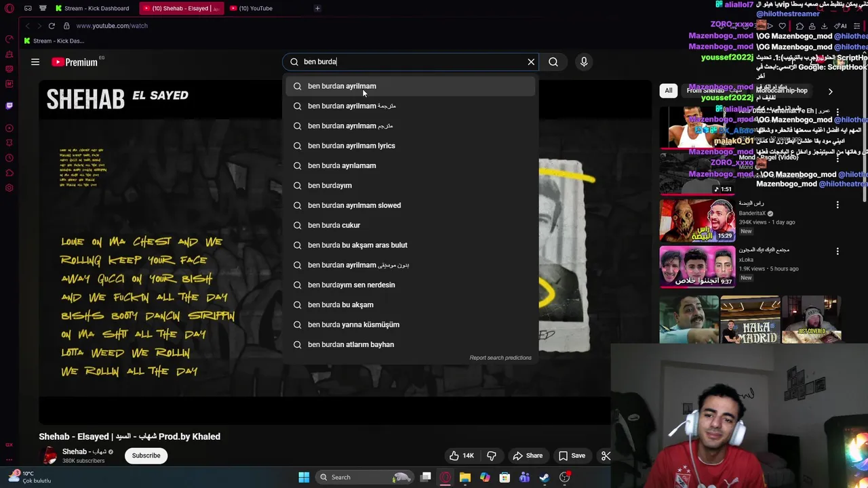Open File Explorer from the taskbar
Viewport: 868px width, 488px height.
(465, 477)
